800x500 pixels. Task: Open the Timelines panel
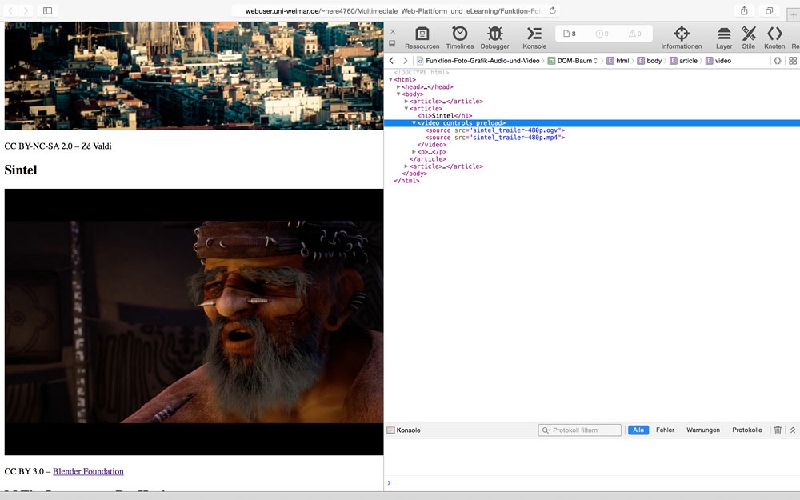tap(460, 38)
